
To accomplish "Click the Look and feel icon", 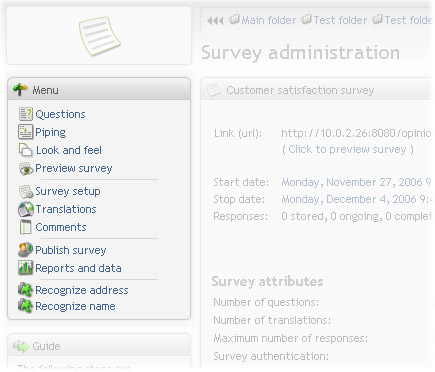I will (25, 150).
